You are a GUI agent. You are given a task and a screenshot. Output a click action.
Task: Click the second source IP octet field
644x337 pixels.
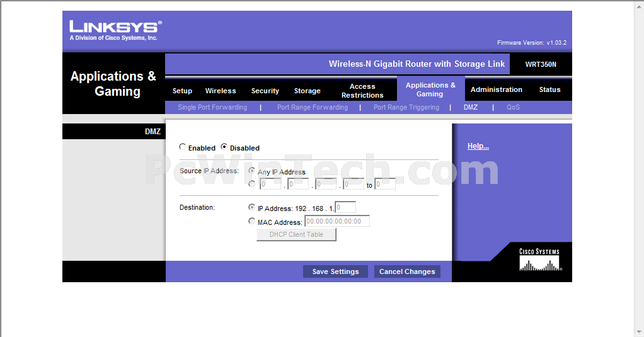[298, 184]
